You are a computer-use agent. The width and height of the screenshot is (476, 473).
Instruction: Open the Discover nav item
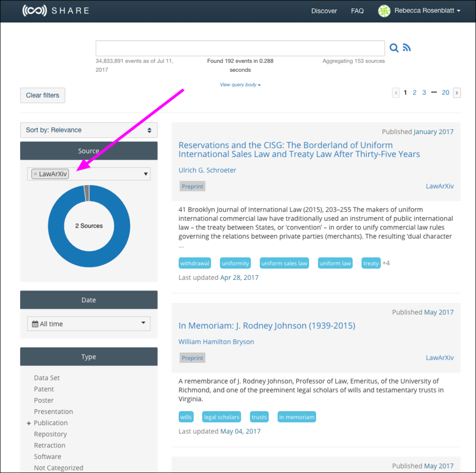point(324,11)
